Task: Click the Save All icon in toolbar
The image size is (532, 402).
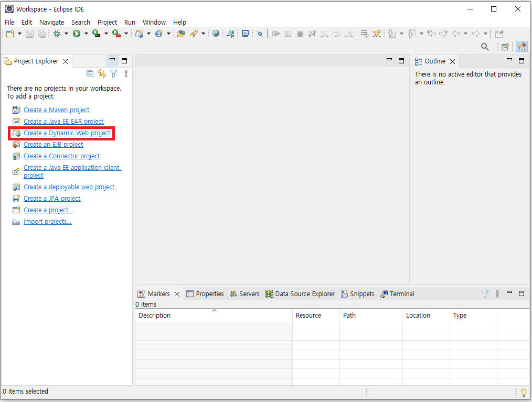Action: tap(42, 34)
